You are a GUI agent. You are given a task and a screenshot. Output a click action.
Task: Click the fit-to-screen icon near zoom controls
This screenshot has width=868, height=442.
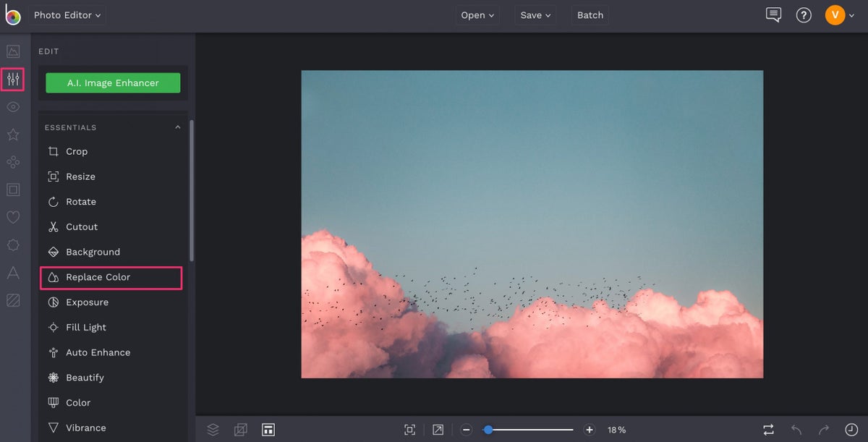(x=409, y=429)
